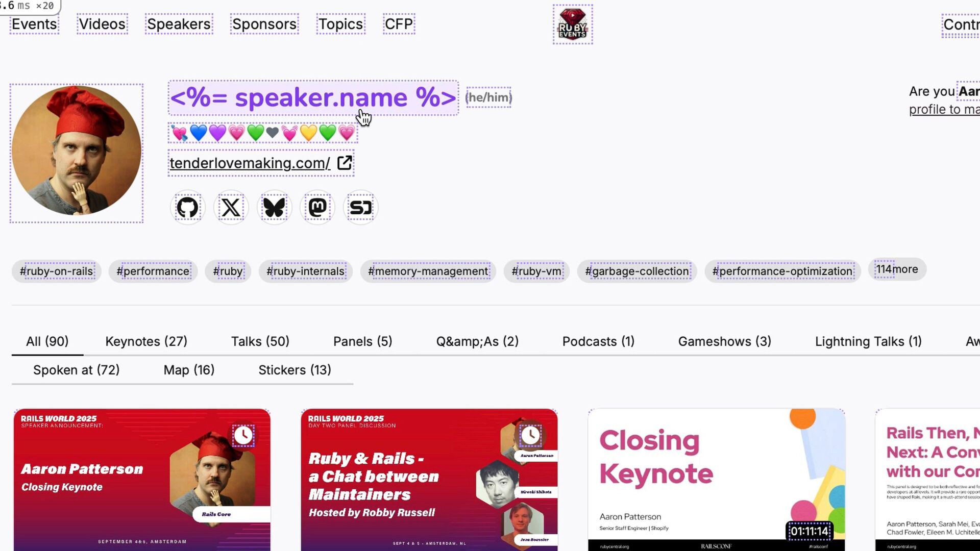Open the Speakers navigation menu item
Screen dimensions: 980x551
point(179,24)
